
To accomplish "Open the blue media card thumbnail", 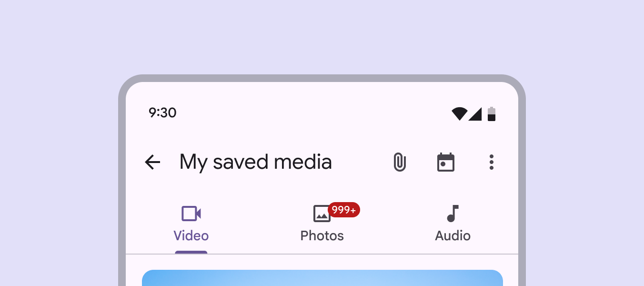I will [x=322, y=278].
